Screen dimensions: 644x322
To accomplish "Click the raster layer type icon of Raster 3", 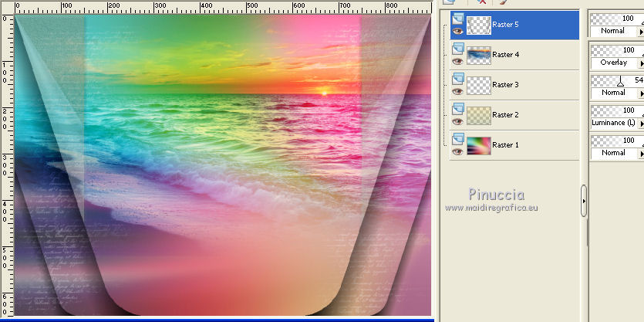I will click(458, 78).
